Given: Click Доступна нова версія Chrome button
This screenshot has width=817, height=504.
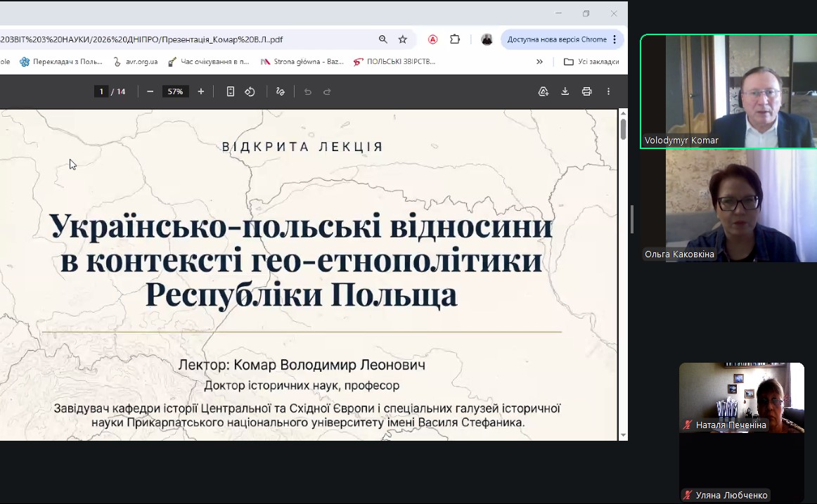Looking at the screenshot, I should [x=557, y=39].
